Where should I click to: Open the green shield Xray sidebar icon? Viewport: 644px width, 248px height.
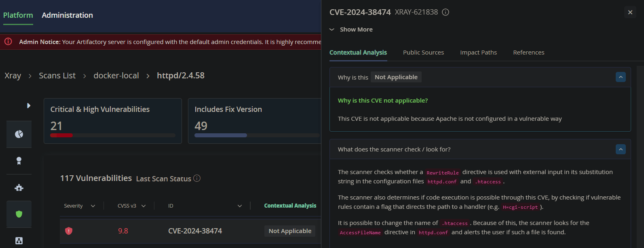point(19,214)
